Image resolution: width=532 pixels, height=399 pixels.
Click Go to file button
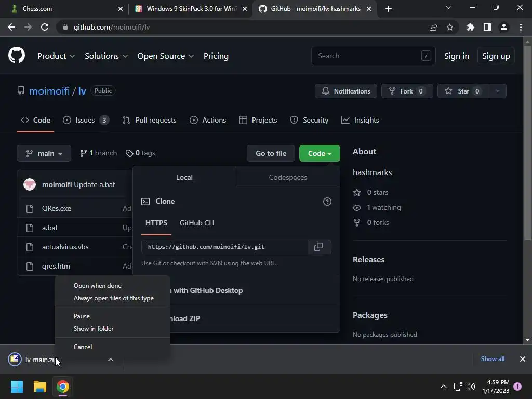(x=271, y=153)
